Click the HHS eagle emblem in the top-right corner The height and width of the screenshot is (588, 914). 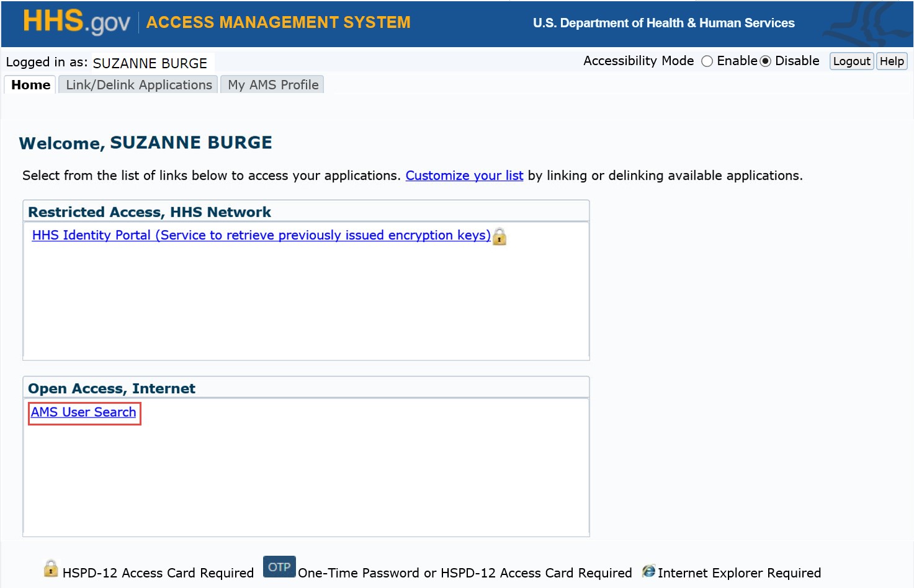point(876,22)
